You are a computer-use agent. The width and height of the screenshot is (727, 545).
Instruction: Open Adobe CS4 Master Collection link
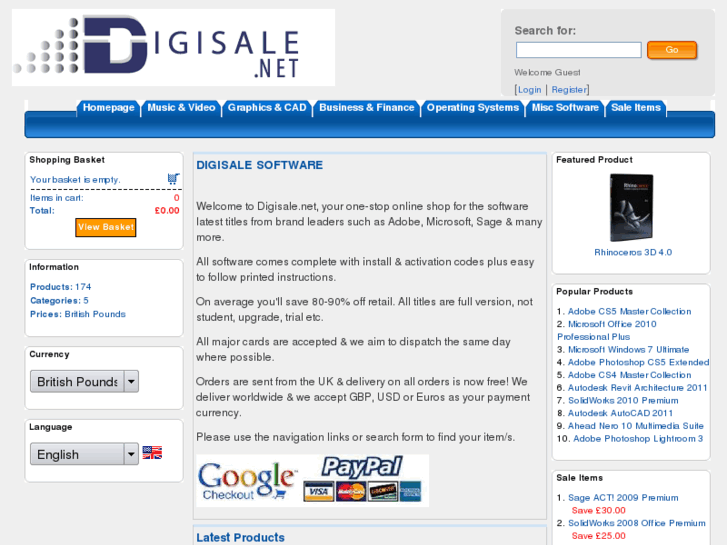(x=629, y=375)
